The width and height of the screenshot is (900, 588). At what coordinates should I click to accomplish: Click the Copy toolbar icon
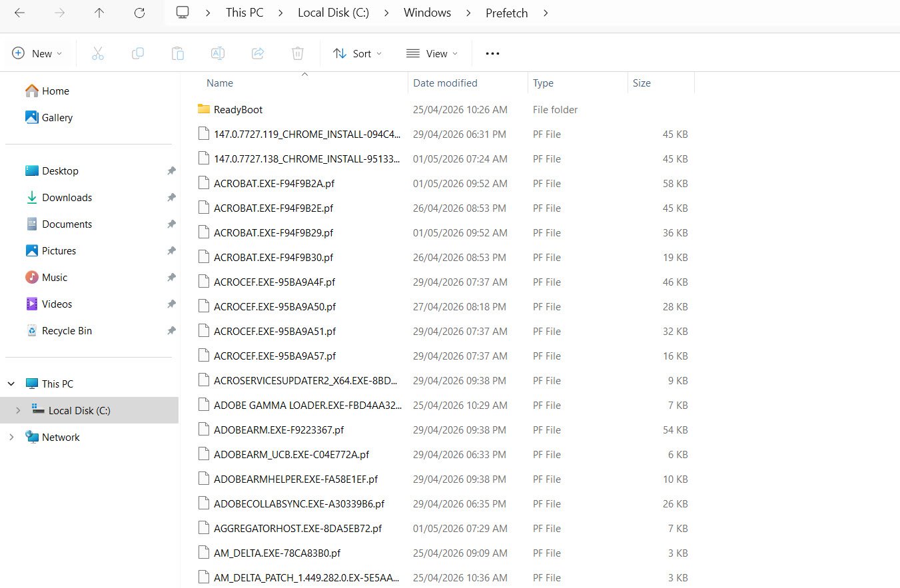tap(138, 53)
